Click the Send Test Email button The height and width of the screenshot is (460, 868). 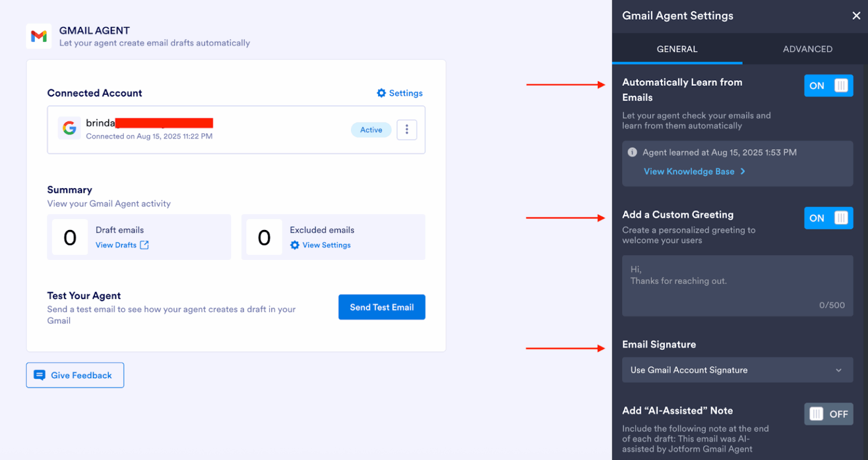coord(382,307)
